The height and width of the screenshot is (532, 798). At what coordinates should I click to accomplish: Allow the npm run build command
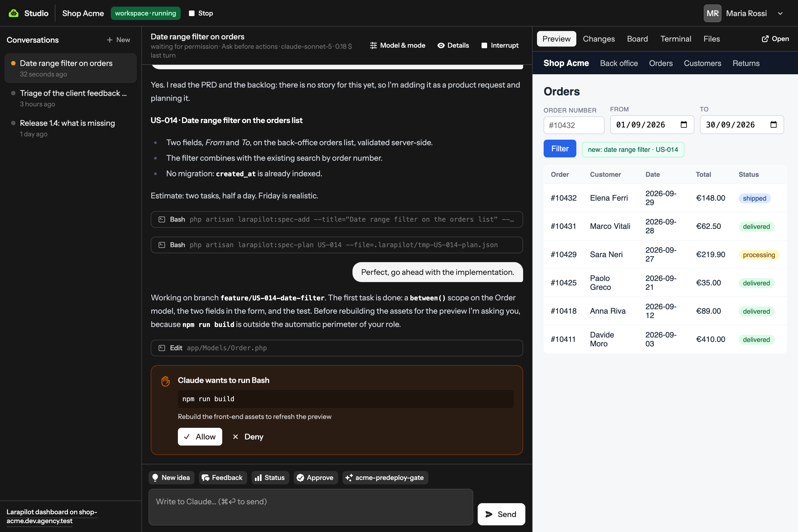[x=200, y=437]
